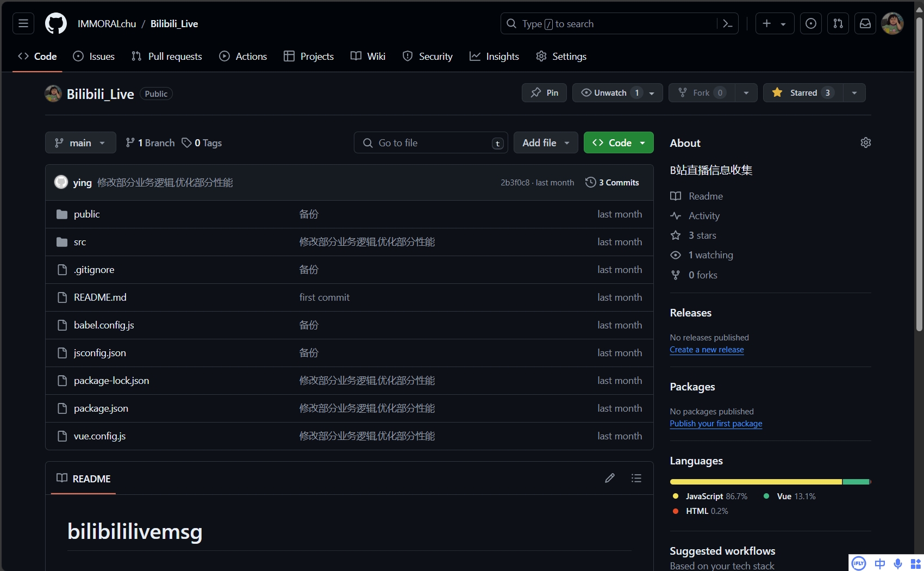Open the hamburger navigation menu
The image size is (924, 571).
23,23
